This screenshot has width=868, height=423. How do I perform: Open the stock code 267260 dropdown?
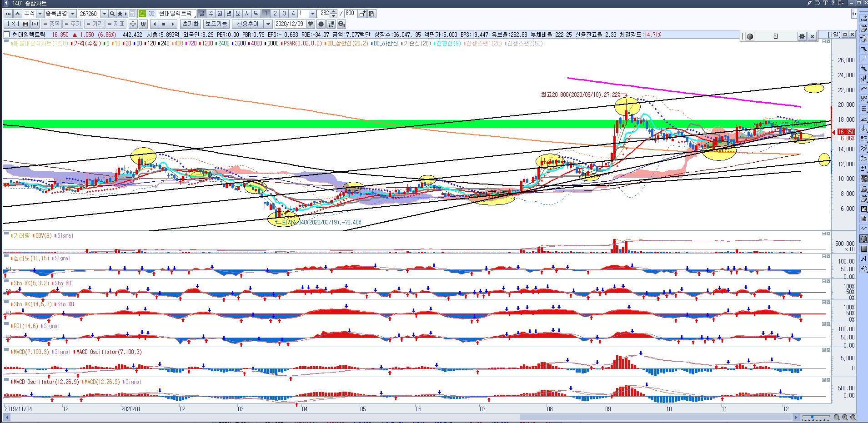[105, 14]
